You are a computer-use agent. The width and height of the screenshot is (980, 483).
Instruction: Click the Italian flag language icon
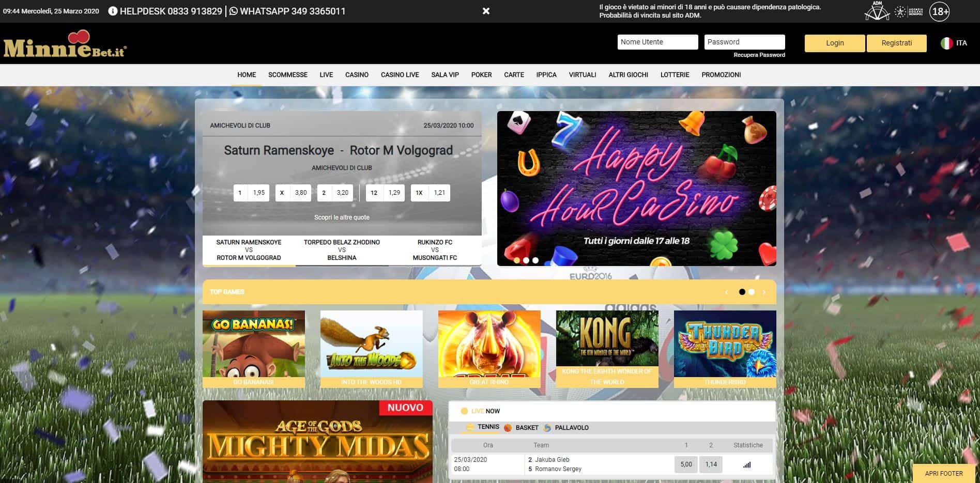(946, 43)
